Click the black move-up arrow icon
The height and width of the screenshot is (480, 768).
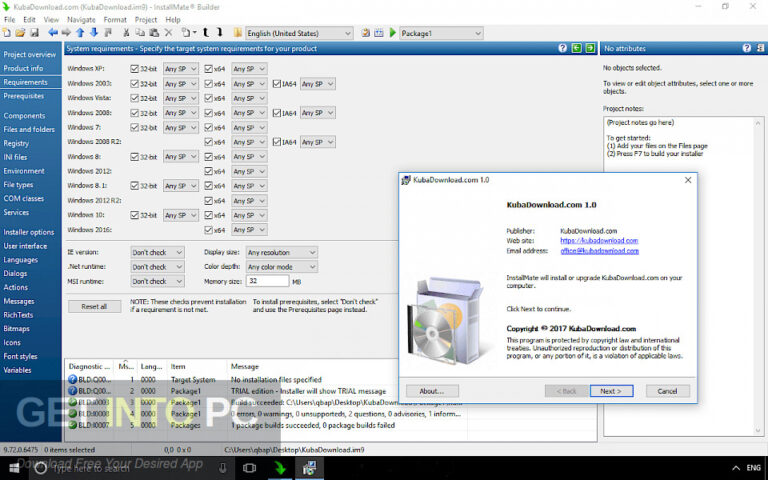tap(206, 33)
